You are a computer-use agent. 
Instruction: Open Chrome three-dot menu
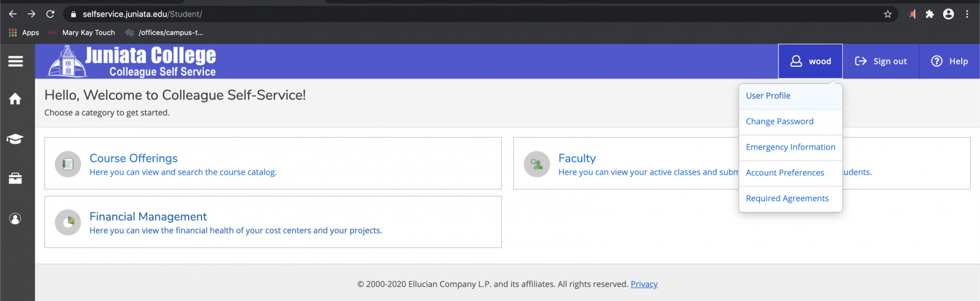(x=967, y=14)
